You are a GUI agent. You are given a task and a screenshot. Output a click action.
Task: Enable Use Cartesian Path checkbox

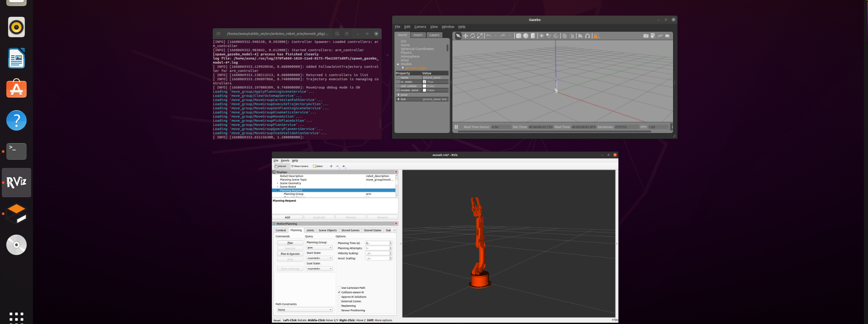339,288
